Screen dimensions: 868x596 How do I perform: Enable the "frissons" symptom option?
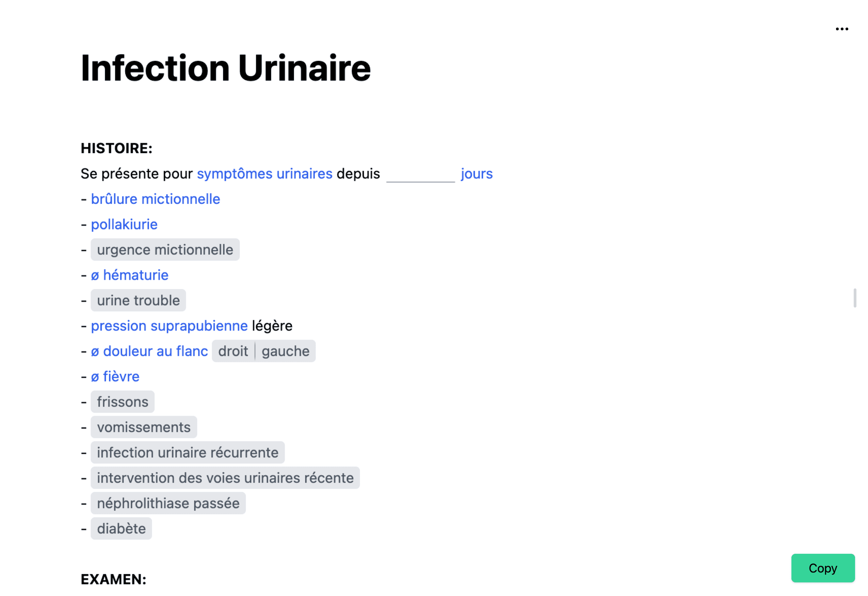tap(122, 402)
